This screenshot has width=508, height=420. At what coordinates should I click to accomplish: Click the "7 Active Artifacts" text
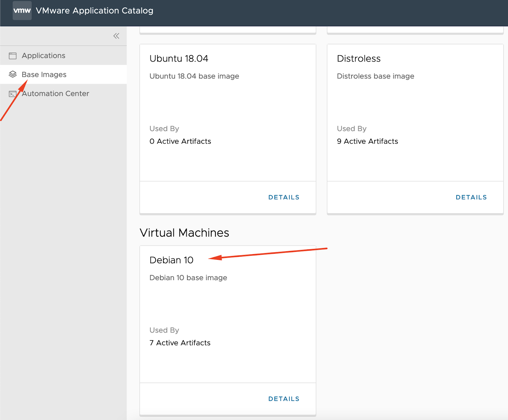point(180,343)
